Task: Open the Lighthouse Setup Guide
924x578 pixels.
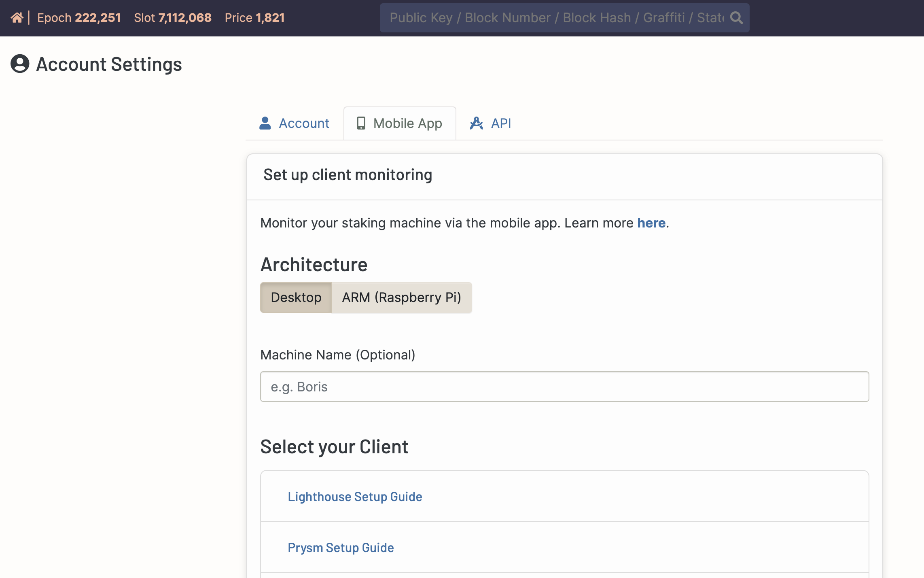Action: pyautogui.click(x=355, y=497)
